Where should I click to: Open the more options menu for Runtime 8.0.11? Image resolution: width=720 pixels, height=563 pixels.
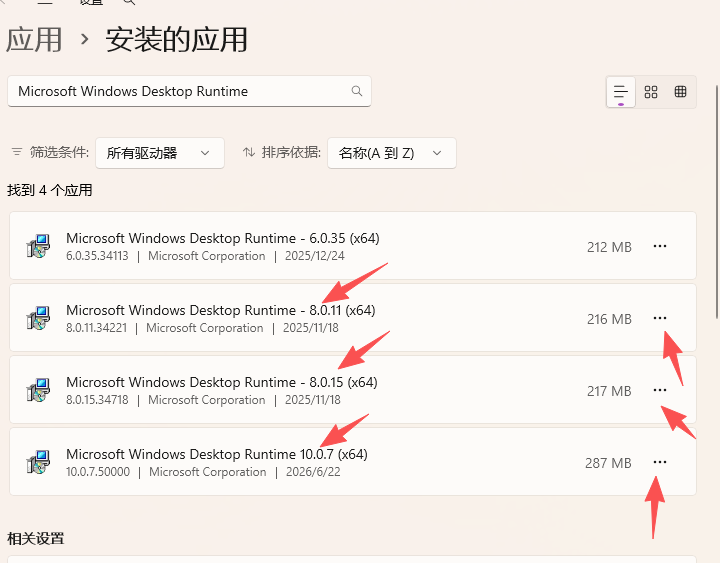coord(660,318)
